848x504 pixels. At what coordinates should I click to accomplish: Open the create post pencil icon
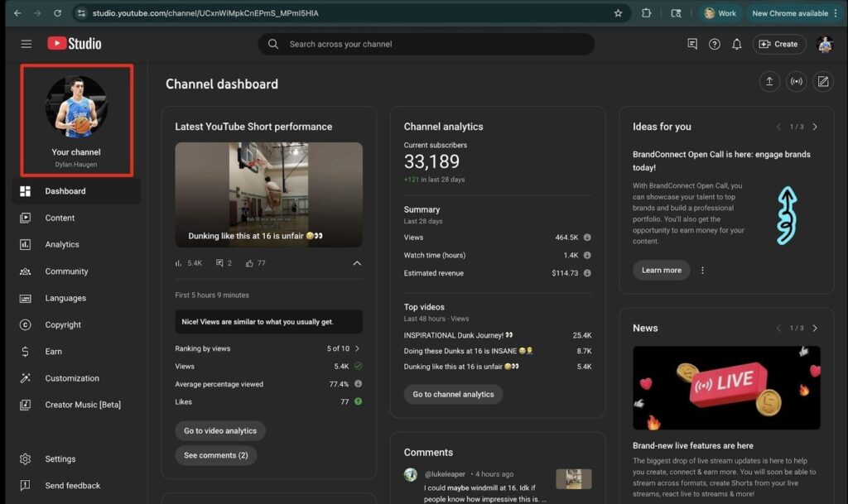click(822, 81)
